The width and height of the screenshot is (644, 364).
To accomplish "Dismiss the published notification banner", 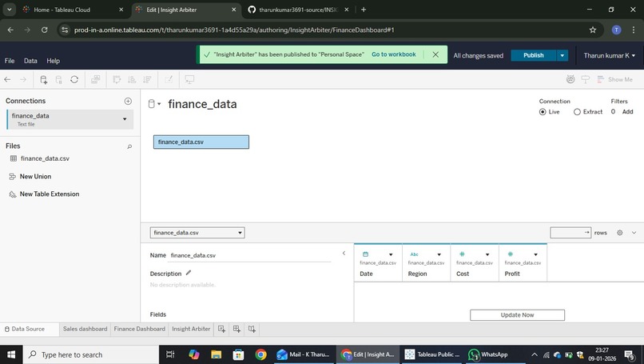I will 435,54.
